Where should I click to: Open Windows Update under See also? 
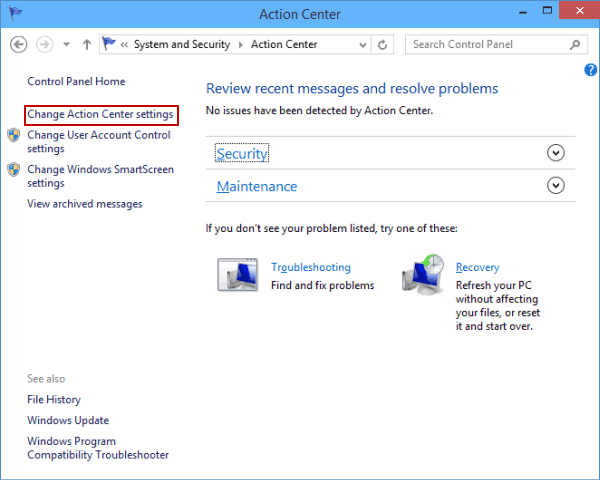[x=68, y=420]
